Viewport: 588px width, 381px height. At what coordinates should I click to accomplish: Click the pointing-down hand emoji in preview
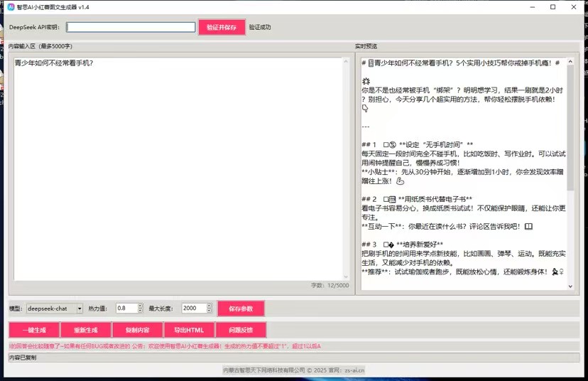pyautogui.click(x=365, y=109)
